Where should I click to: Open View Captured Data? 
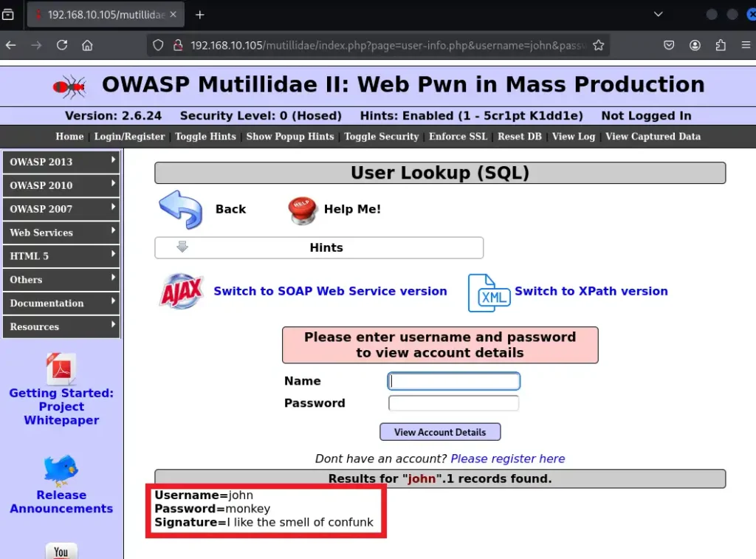click(x=653, y=137)
